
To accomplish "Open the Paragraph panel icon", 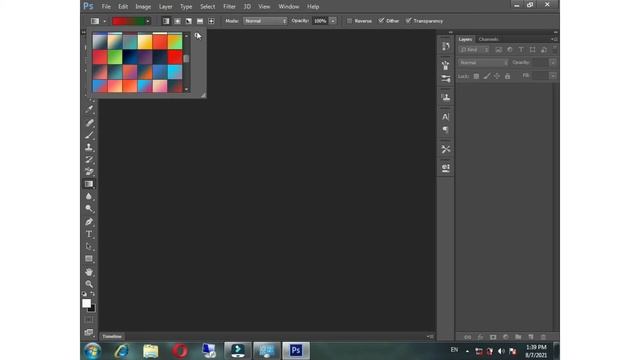I will [446, 130].
